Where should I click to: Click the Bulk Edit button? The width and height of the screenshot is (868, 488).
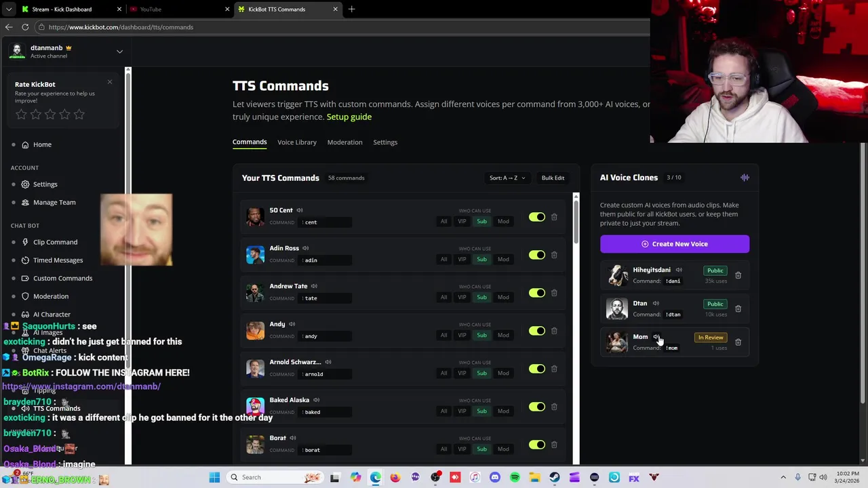click(x=553, y=178)
